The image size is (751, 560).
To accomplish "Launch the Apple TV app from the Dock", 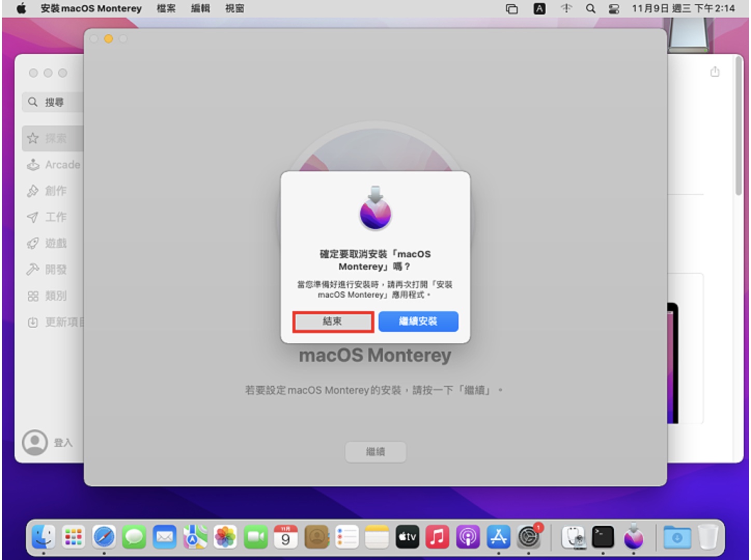I will [407, 537].
